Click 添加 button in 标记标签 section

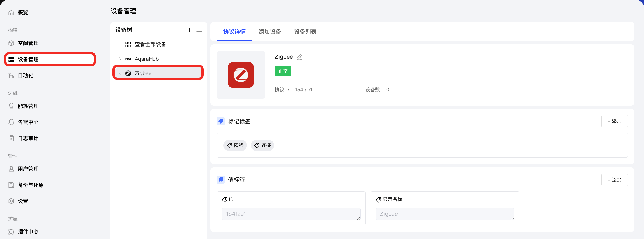coord(614,121)
